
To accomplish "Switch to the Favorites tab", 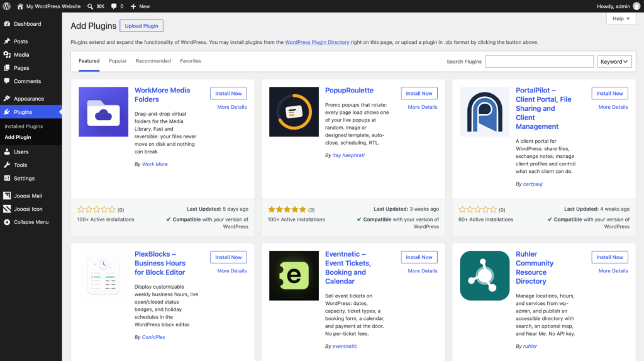I will click(x=191, y=61).
